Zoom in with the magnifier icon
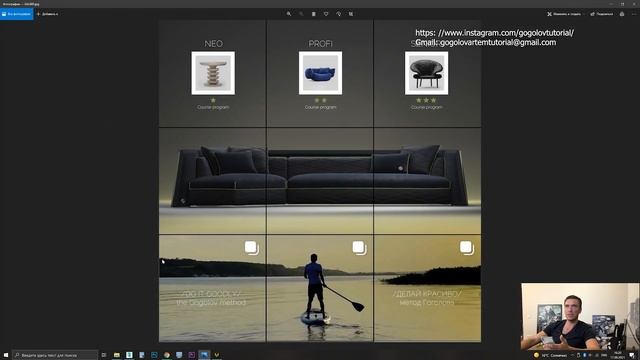 coord(289,14)
